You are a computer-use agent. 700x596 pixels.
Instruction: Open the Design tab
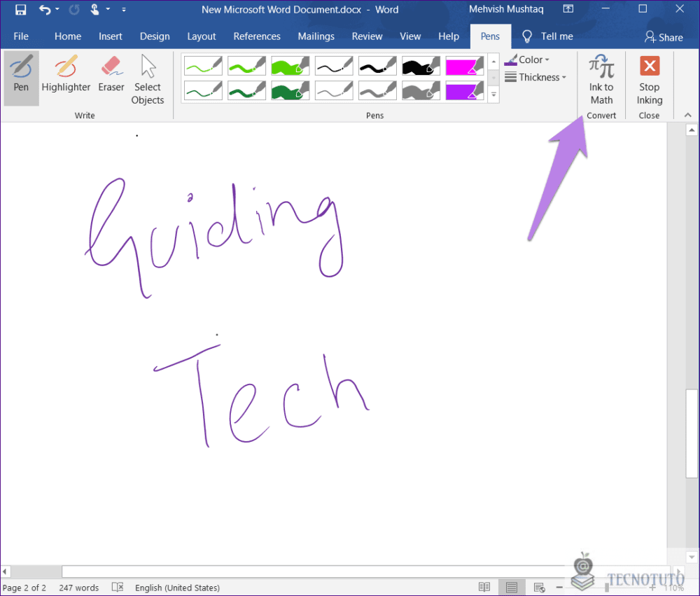click(x=155, y=36)
